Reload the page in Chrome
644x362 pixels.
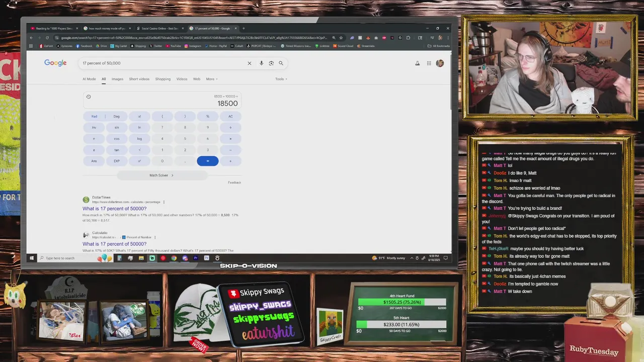(47, 38)
